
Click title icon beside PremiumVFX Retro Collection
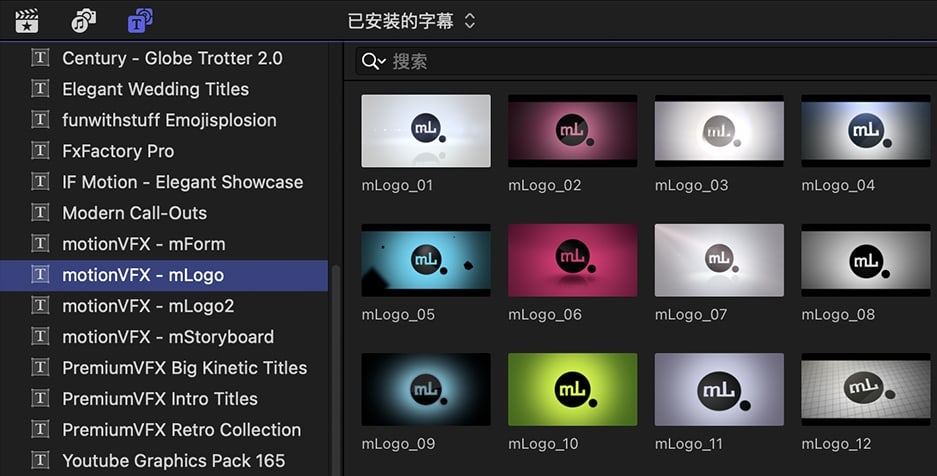click(40, 429)
